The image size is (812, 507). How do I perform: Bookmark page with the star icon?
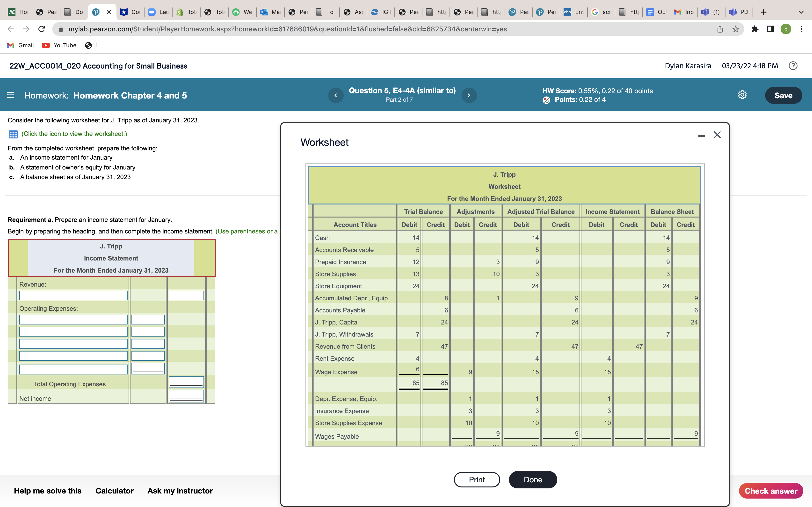735,29
